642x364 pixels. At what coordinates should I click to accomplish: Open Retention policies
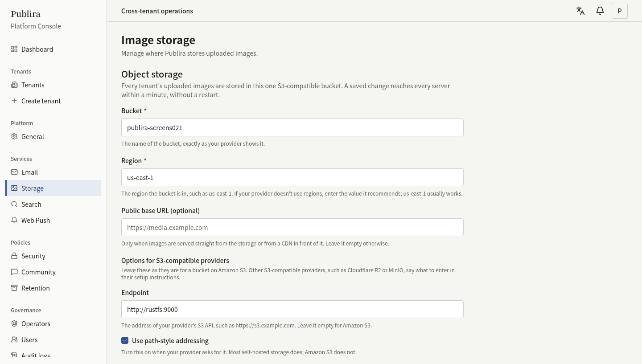[x=53, y=288]
